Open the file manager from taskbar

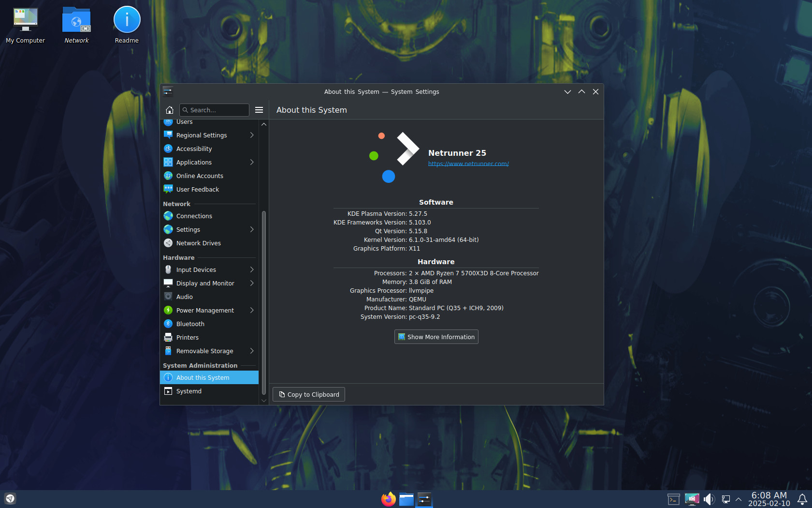coord(406,499)
